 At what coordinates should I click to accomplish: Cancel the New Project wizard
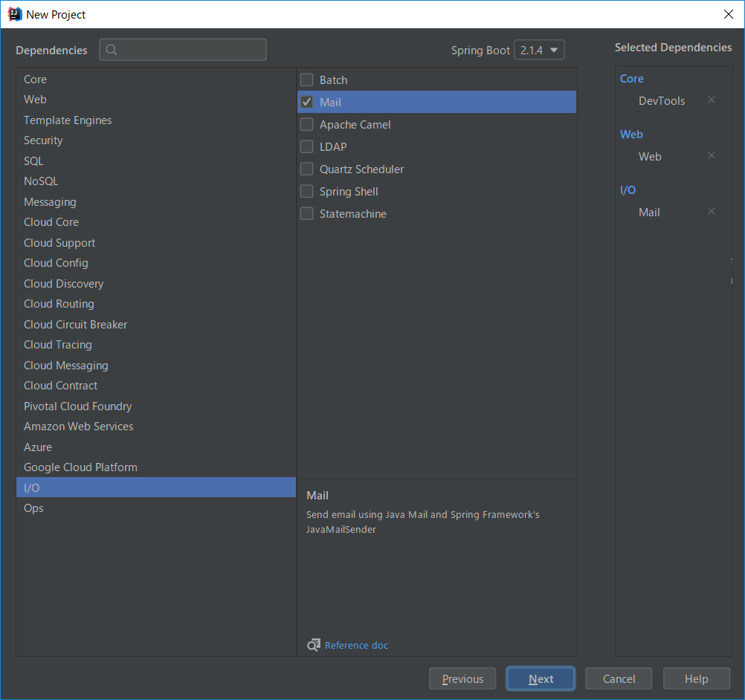pyautogui.click(x=619, y=678)
